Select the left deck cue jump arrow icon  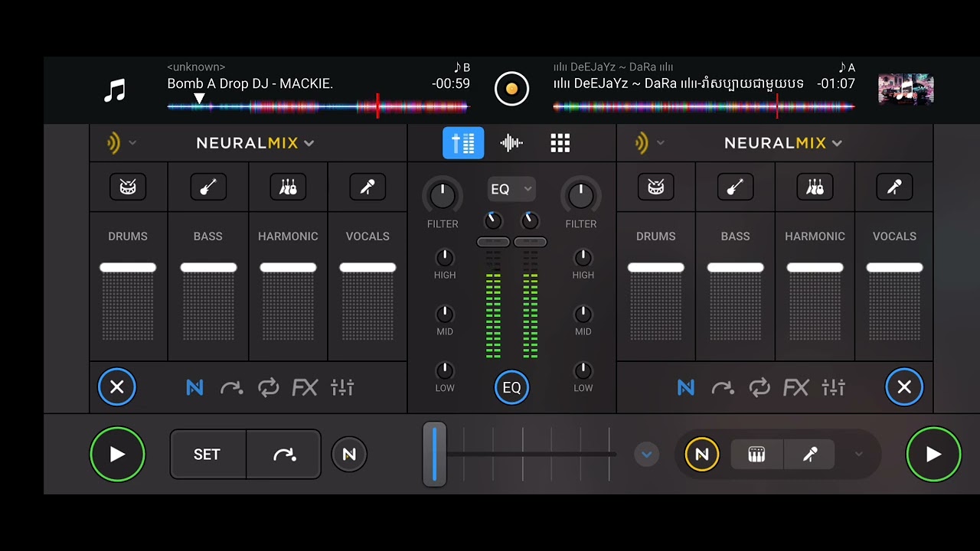[x=231, y=388]
